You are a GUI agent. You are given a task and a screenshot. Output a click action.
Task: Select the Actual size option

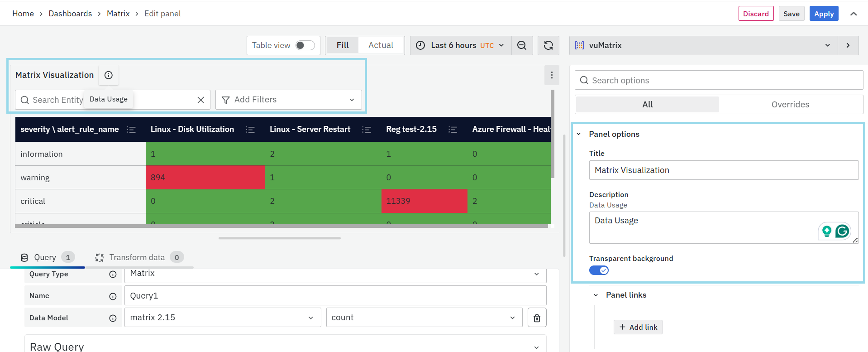pos(381,45)
